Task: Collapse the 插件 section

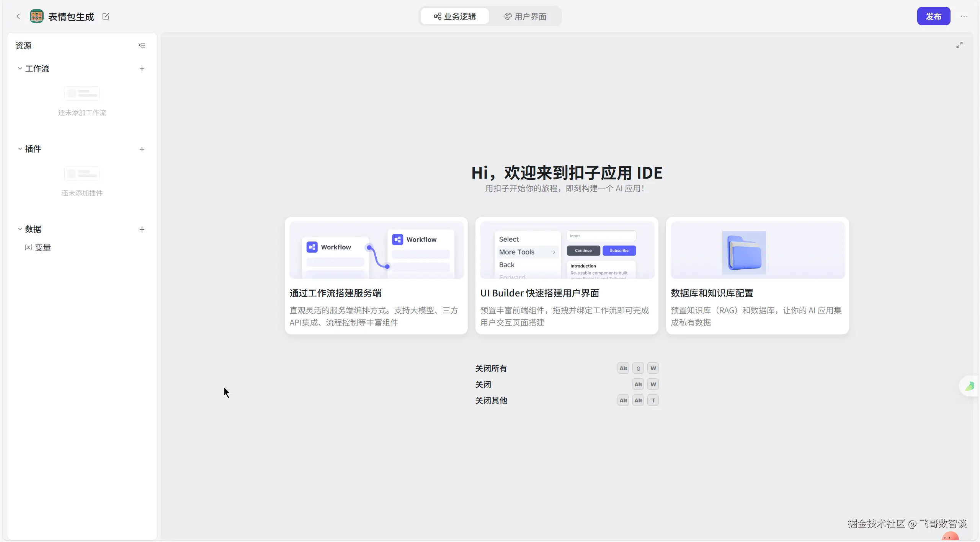Action: click(20, 149)
